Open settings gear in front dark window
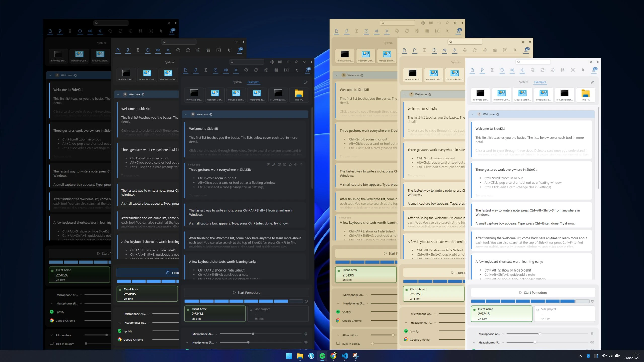 pos(272,62)
